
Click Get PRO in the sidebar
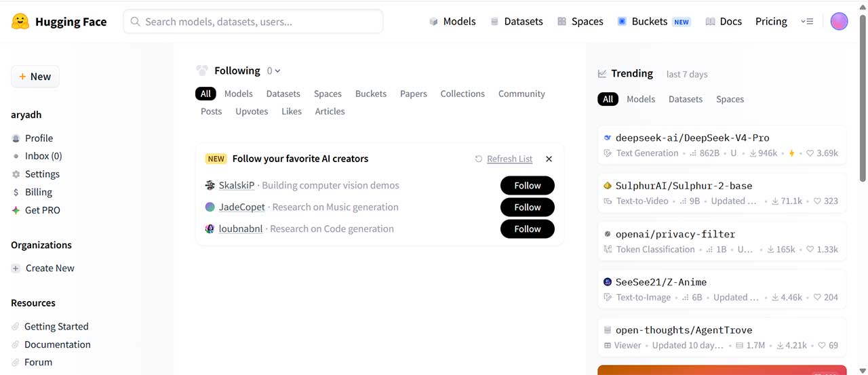(35, 210)
